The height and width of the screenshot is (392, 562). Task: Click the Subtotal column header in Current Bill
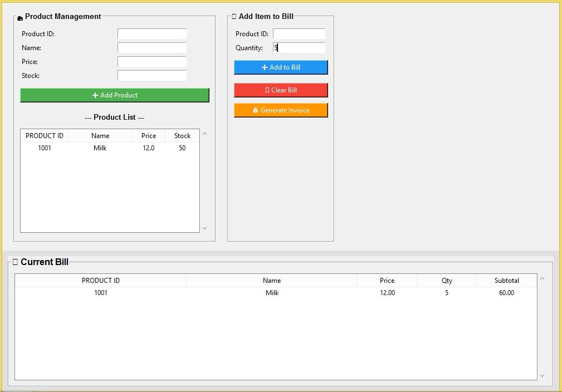[x=506, y=281]
